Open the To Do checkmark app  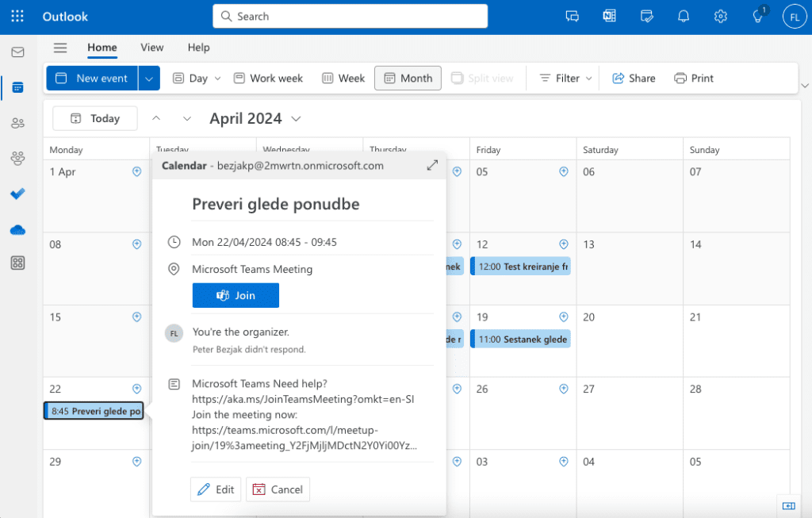(17, 194)
